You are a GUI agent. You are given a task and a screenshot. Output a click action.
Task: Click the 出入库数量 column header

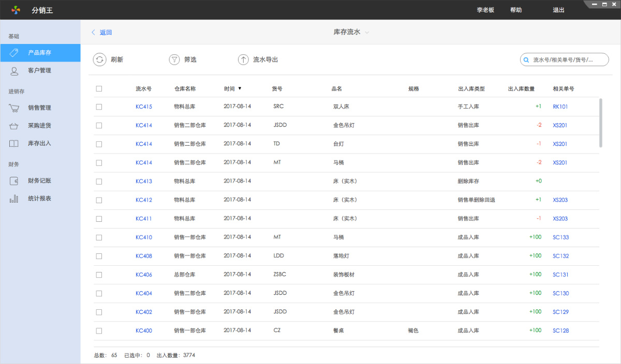click(x=522, y=88)
